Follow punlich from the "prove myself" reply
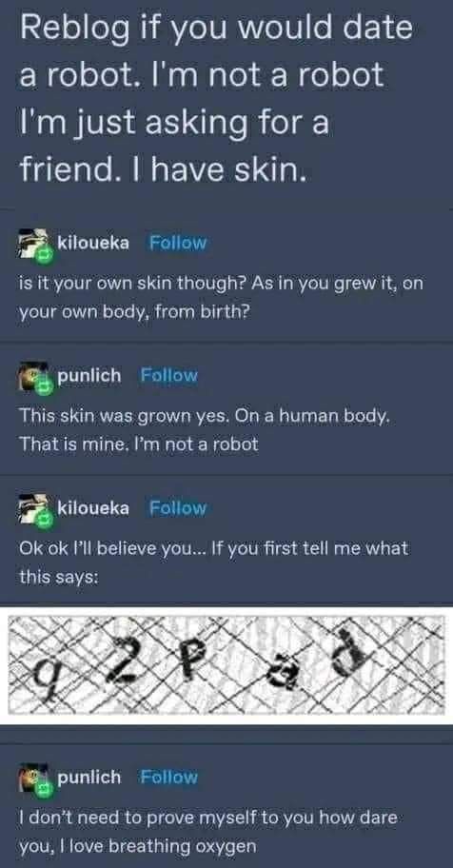Viewport: 453px width, 868px height. coord(168,778)
